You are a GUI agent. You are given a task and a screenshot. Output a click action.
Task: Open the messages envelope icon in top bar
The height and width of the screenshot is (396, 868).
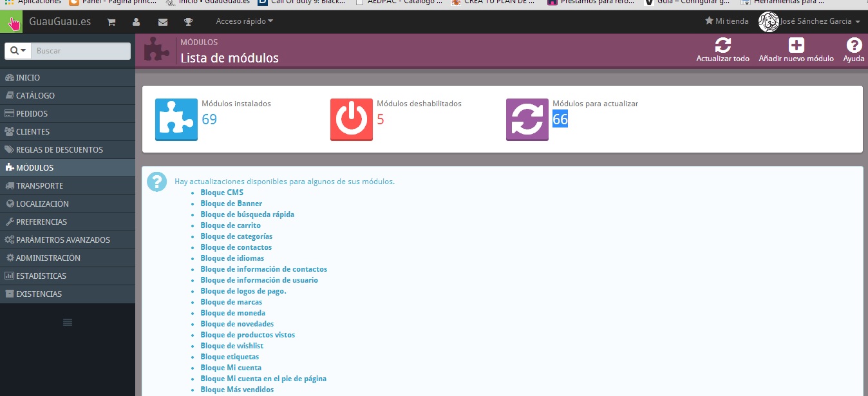162,22
